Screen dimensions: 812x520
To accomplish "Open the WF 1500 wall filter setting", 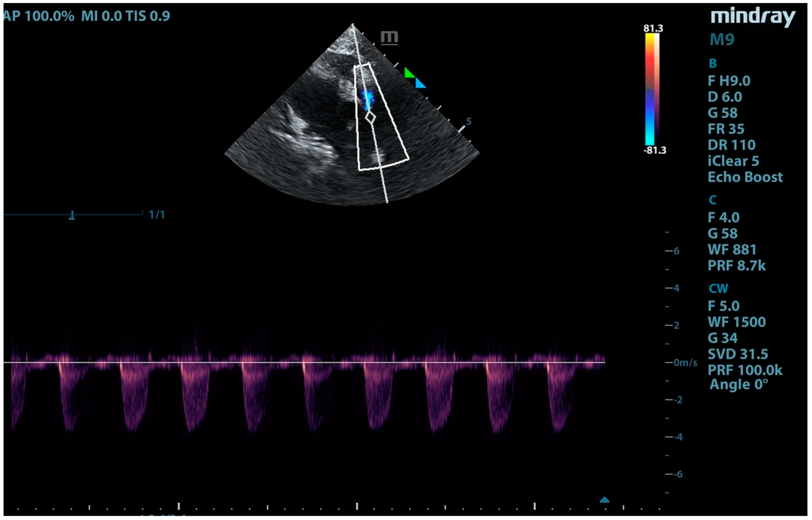I will [736, 322].
